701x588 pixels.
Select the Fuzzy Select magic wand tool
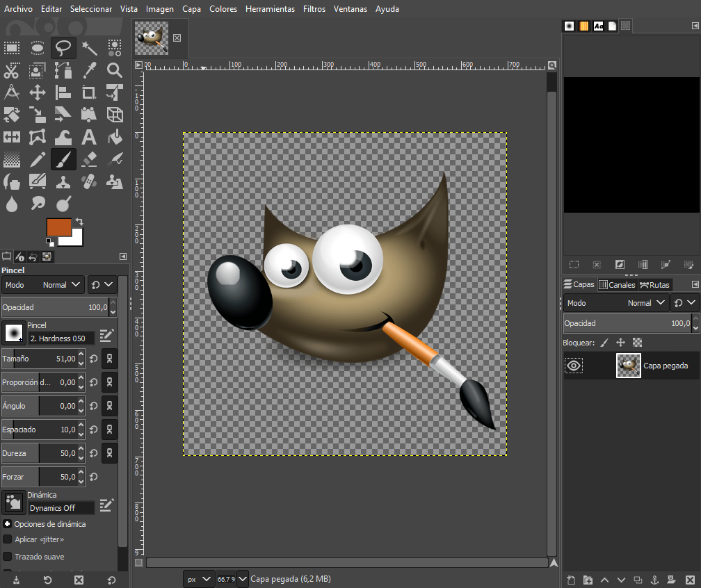pos(89,48)
